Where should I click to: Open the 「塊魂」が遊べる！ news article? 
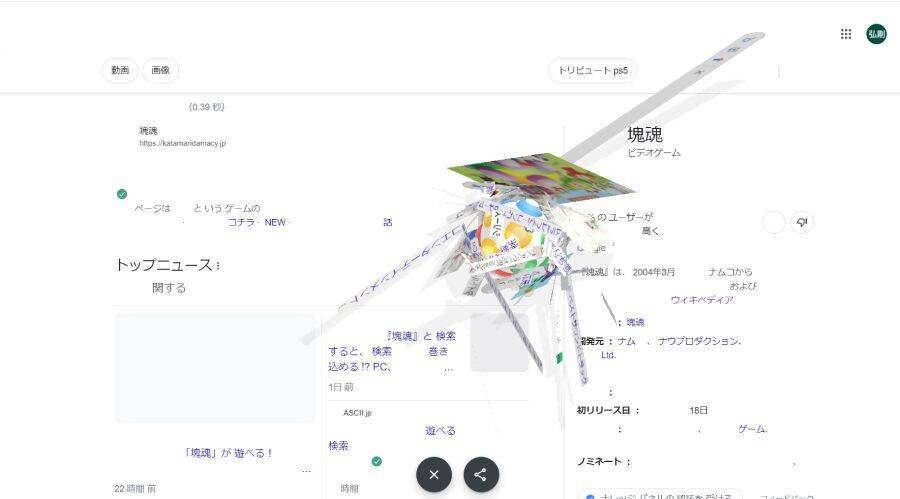click(227, 453)
